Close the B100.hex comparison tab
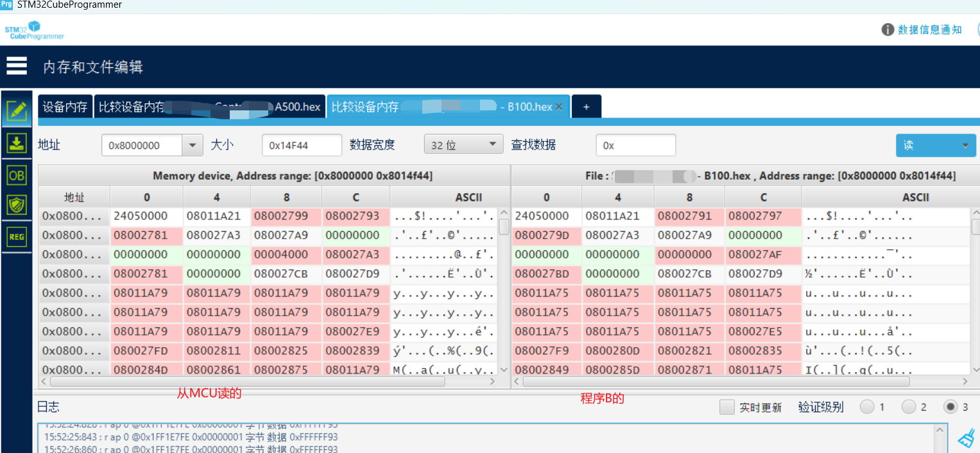980x453 pixels. (x=558, y=107)
